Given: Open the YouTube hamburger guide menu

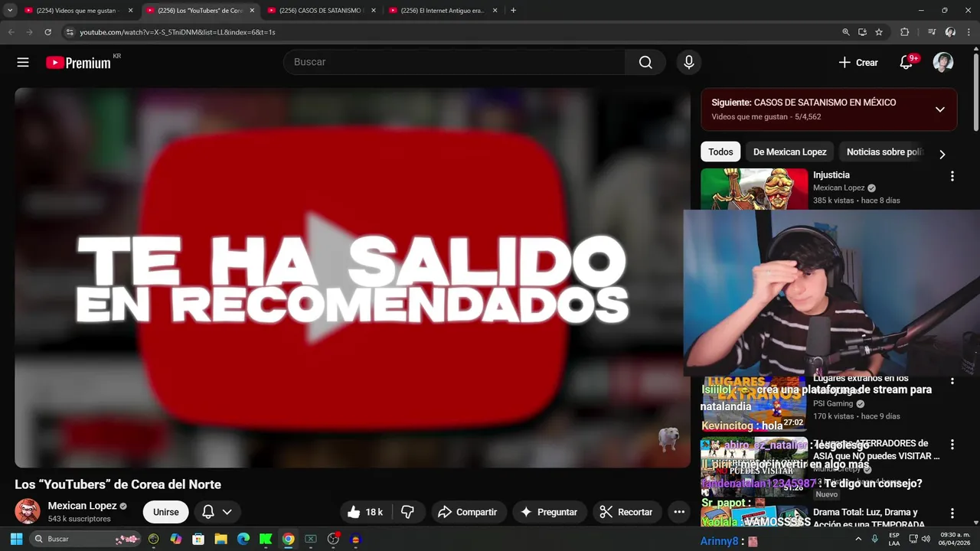Looking at the screenshot, I should coord(23,63).
